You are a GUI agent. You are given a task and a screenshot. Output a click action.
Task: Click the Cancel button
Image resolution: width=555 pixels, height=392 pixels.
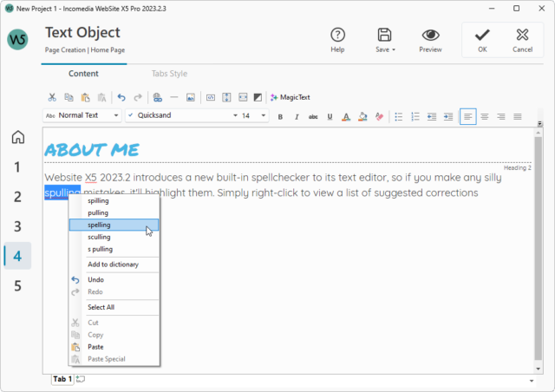click(x=522, y=40)
